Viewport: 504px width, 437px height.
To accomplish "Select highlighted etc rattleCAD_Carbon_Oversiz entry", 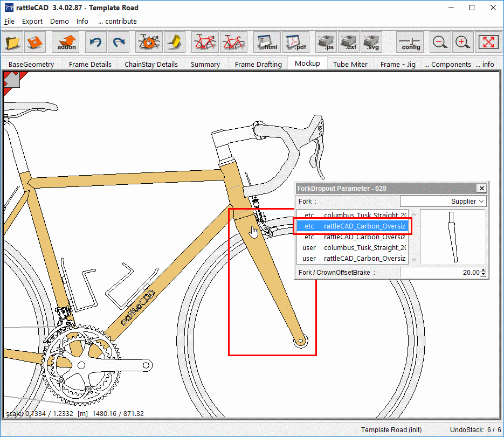I will point(353,226).
